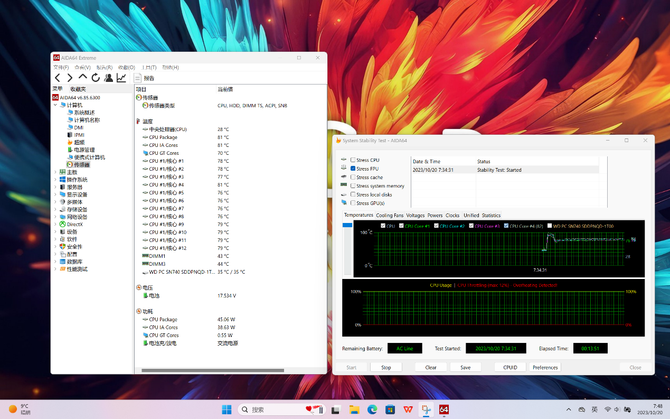Click the 报告 report icon in AIDA64 toolbar
670x419 pixels.
tap(138, 78)
